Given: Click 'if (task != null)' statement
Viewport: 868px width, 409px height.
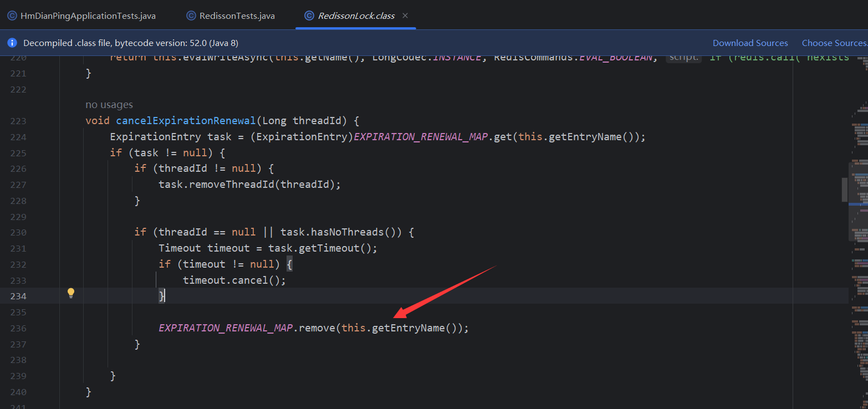Looking at the screenshot, I should click(x=167, y=153).
